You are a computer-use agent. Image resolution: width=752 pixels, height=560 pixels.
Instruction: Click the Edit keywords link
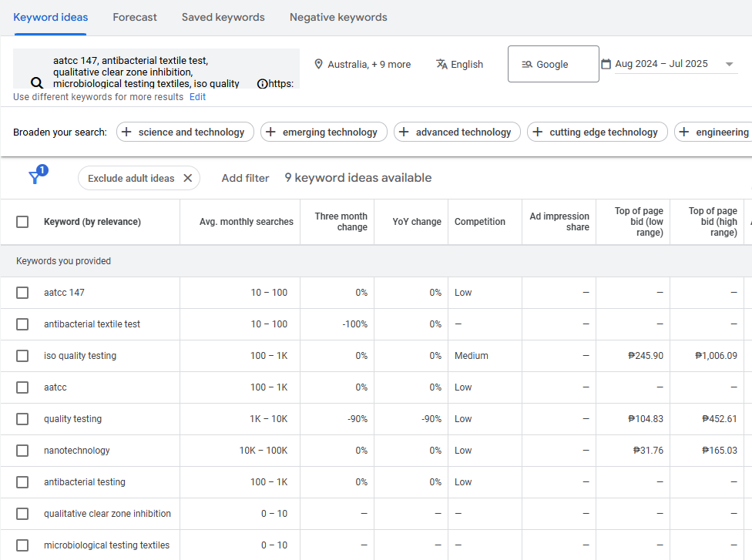(197, 97)
